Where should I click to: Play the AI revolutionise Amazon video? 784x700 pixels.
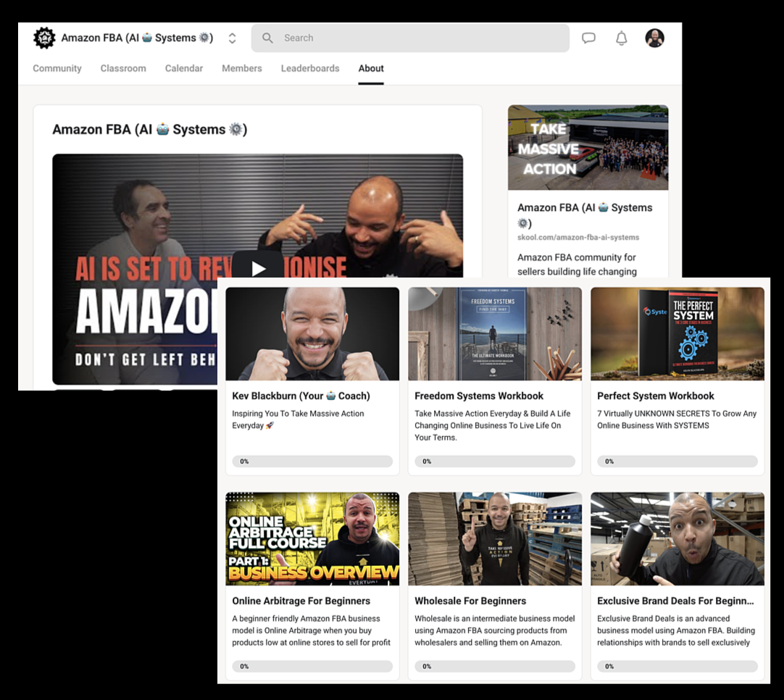[x=257, y=269]
